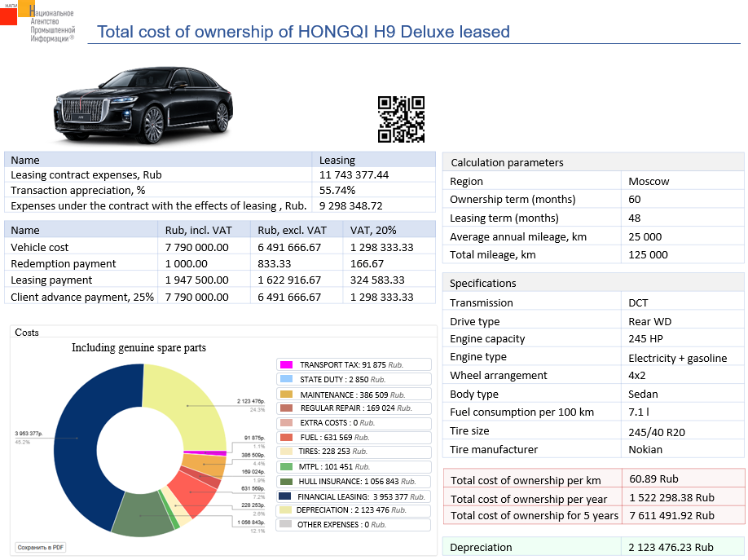Screen dimensions: 748x560
Task: Click the Rear WD drive type value
Action: tap(649, 321)
